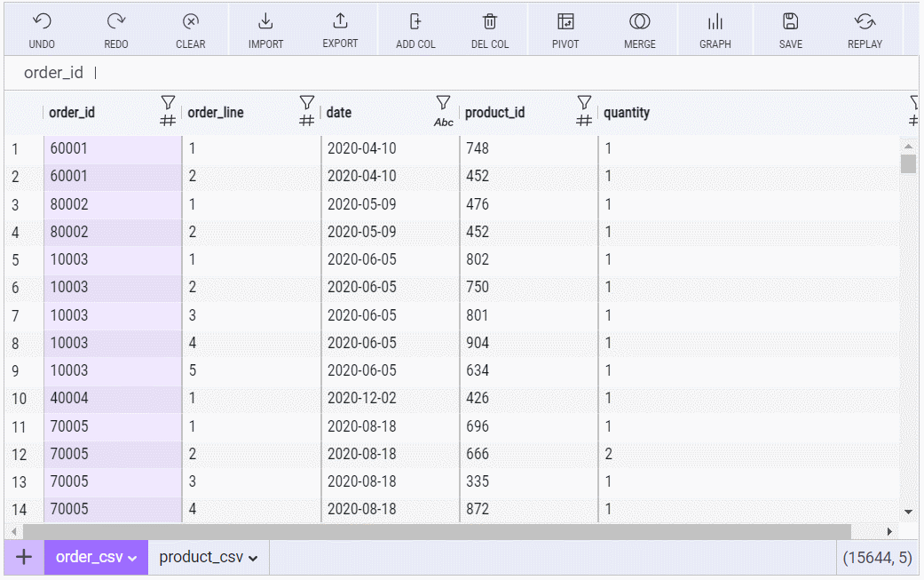This screenshot has height=580, width=924.
Task: Click the Redo icon
Action: 116,22
